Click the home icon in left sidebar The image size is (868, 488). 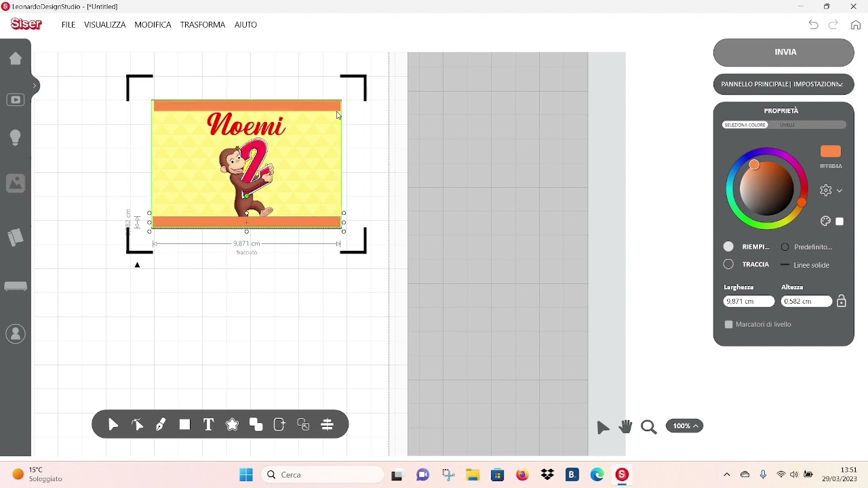16,58
